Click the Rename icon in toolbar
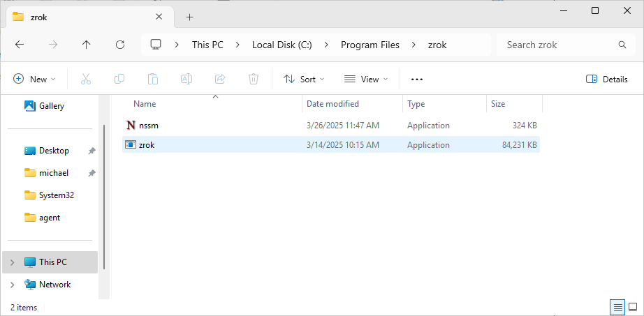The width and height of the screenshot is (644, 316). tap(186, 79)
